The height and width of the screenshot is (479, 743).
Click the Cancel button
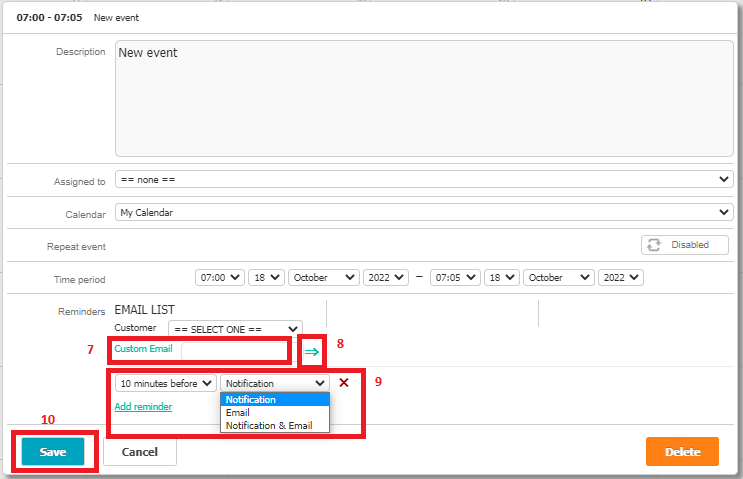tap(139, 452)
